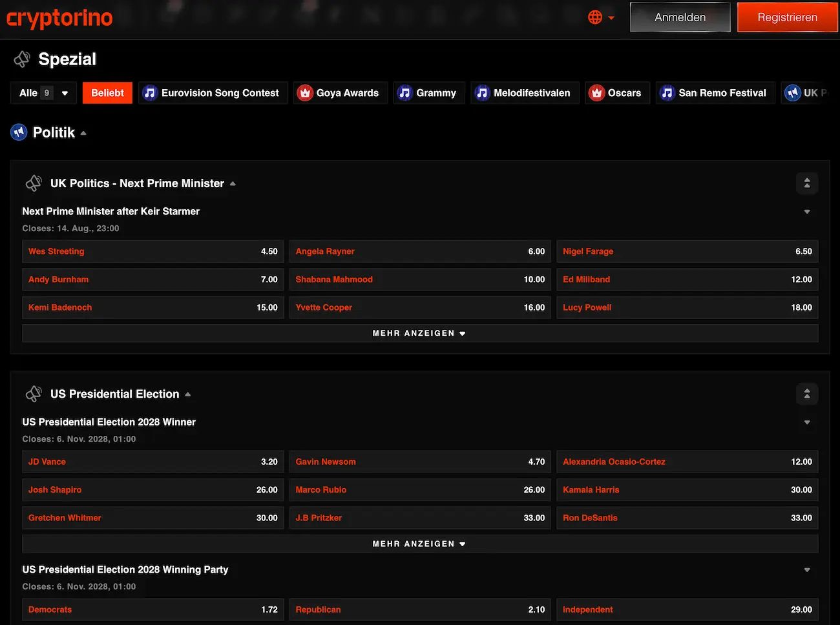Open the globe language selector
The width and height of the screenshot is (840, 625).
click(x=600, y=17)
